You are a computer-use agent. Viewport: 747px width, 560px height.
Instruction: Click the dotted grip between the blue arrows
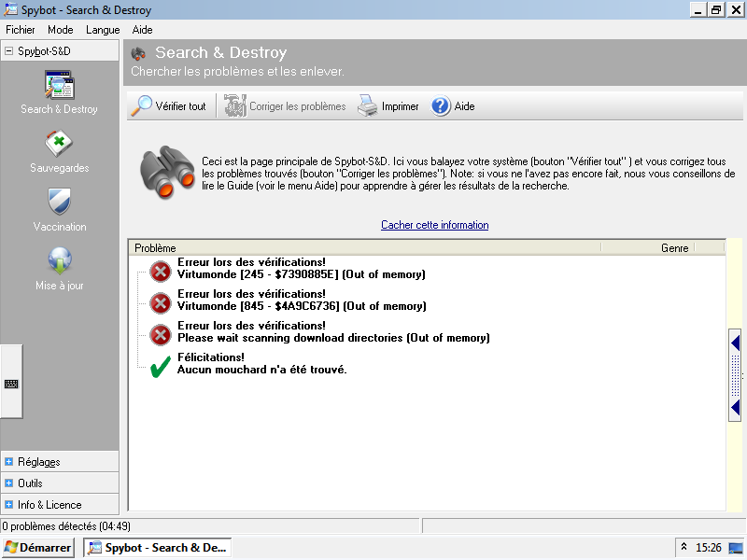tap(735, 375)
